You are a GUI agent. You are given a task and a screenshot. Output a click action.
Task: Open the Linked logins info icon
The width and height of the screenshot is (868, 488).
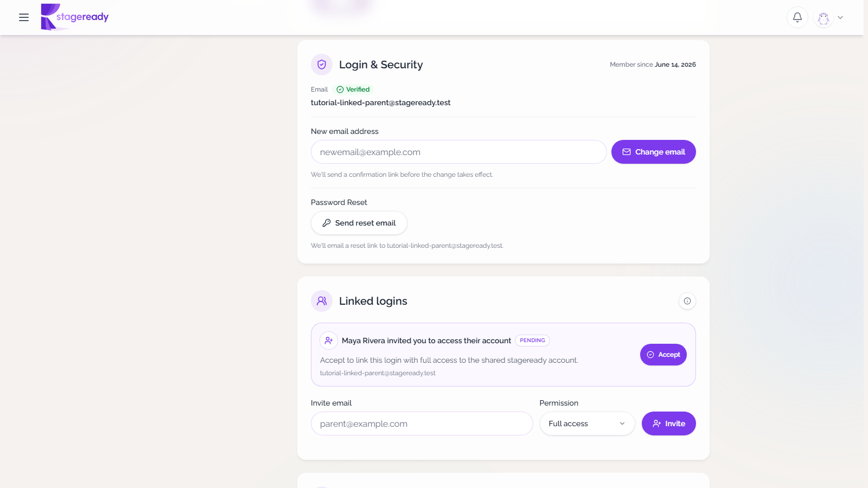pyautogui.click(x=687, y=301)
